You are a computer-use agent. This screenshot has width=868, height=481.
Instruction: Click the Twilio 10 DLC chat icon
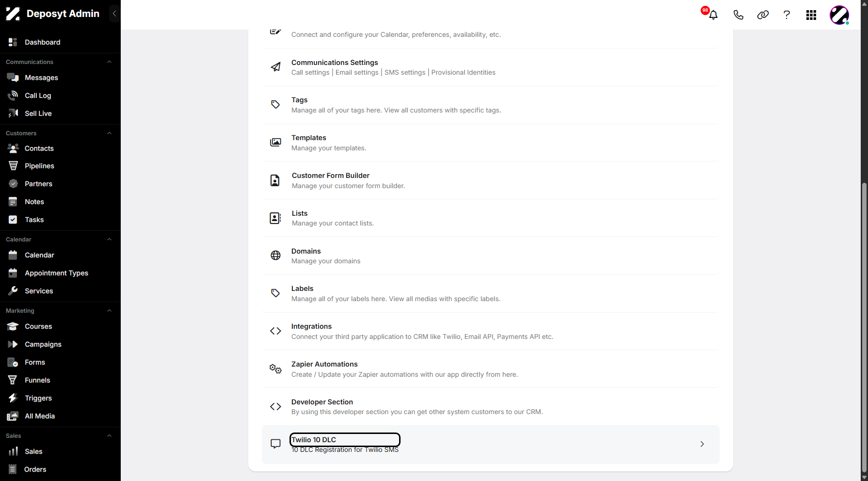(275, 444)
